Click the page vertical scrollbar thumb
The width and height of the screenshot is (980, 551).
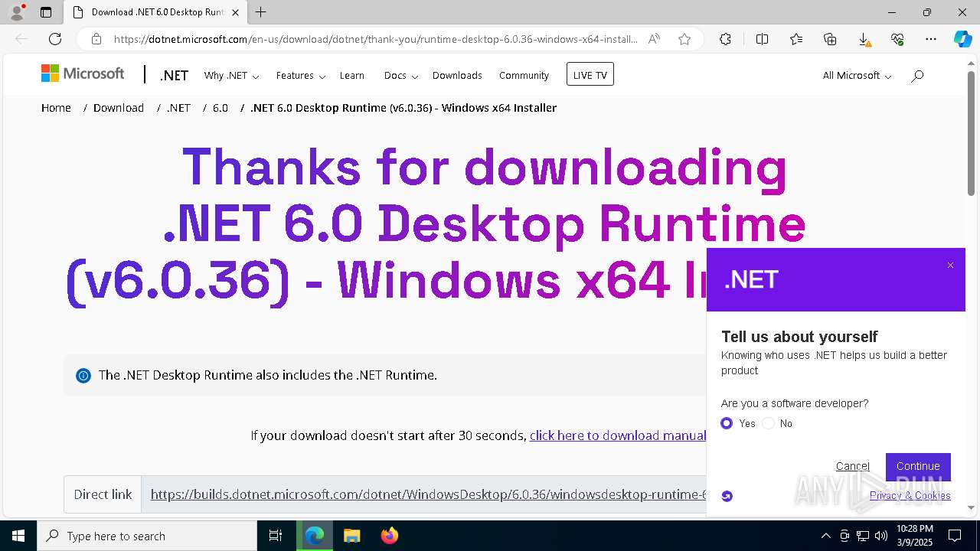click(x=971, y=132)
